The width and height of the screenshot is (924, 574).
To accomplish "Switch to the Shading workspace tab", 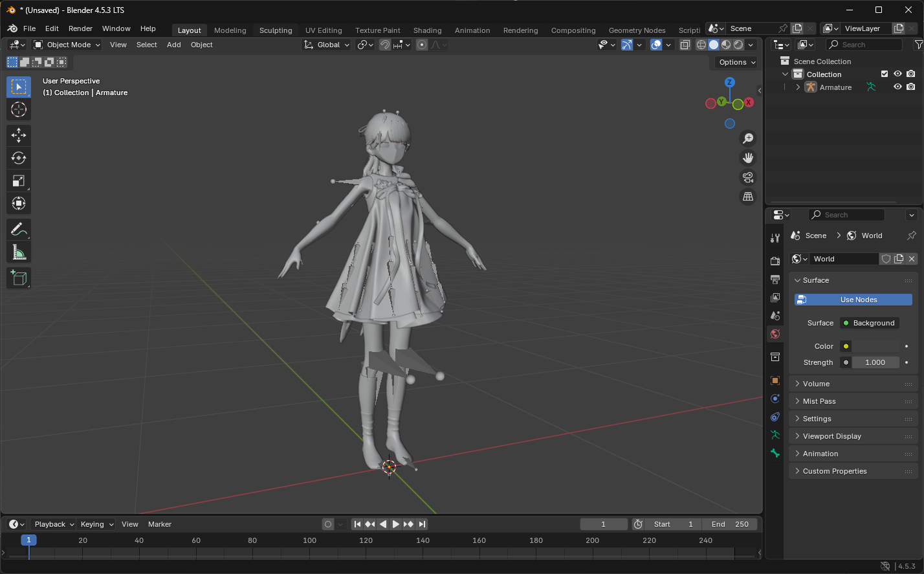I will [427, 30].
